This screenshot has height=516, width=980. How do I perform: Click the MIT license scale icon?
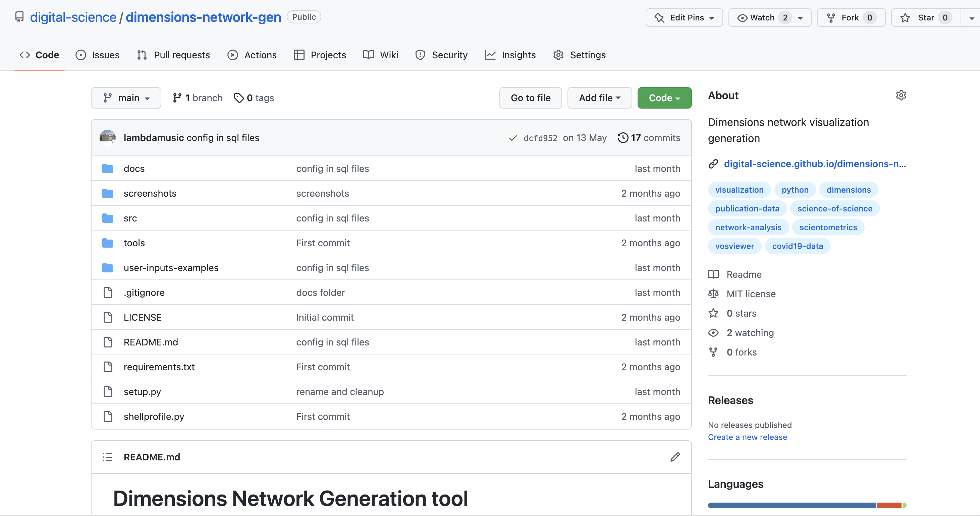pyautogui.click(x=713, y=294)
